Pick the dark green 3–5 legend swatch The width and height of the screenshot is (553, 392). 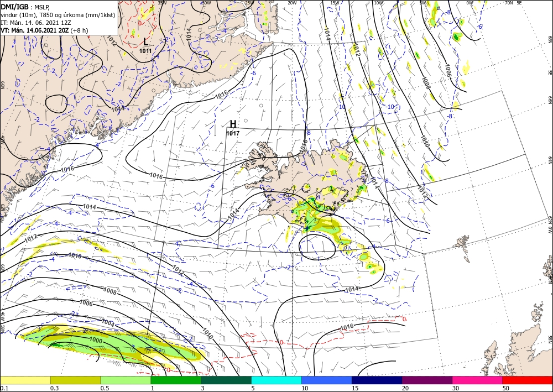click(x=226, y=380)
